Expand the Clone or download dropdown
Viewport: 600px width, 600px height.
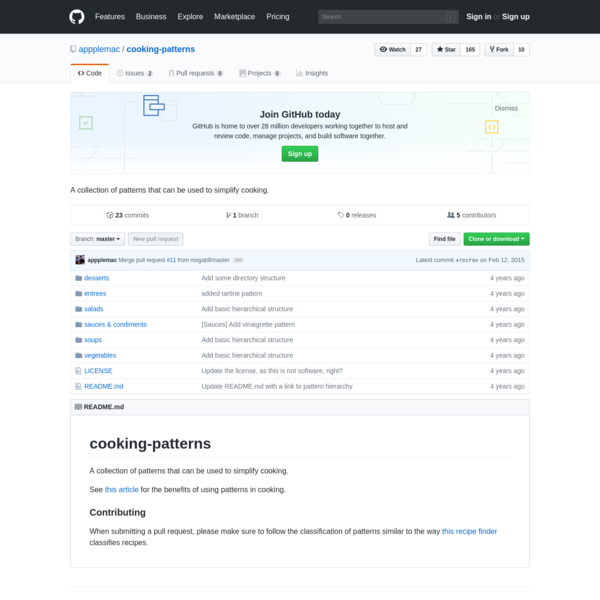click(496, 239)
